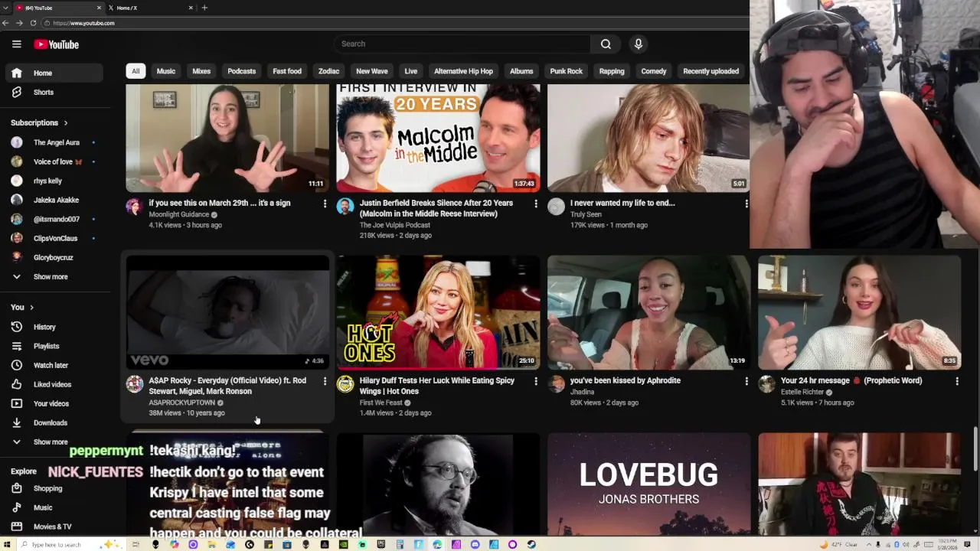980x551 pixels.
Task: Open History in the sidebar
Action: click(x=54, y=327)
